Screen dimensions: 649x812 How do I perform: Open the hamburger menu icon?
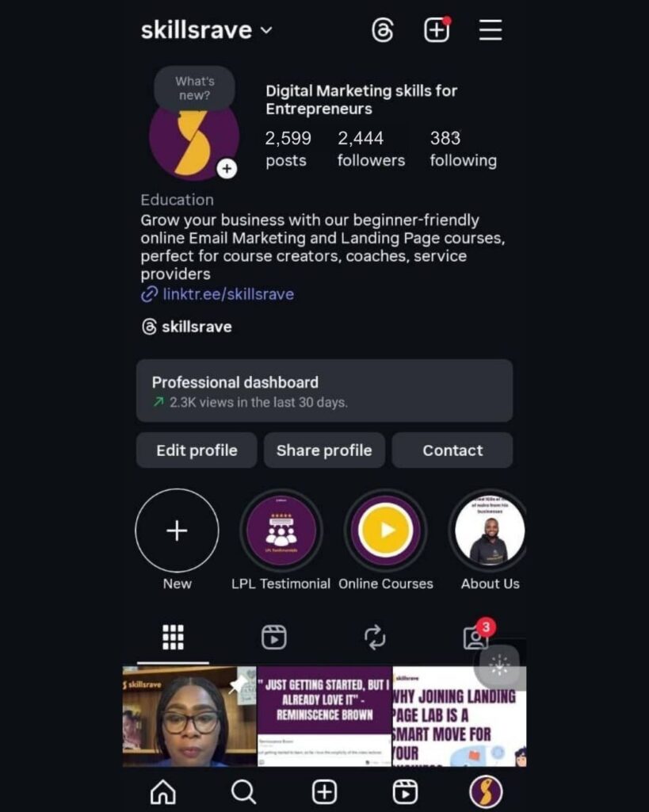point(490,30)
